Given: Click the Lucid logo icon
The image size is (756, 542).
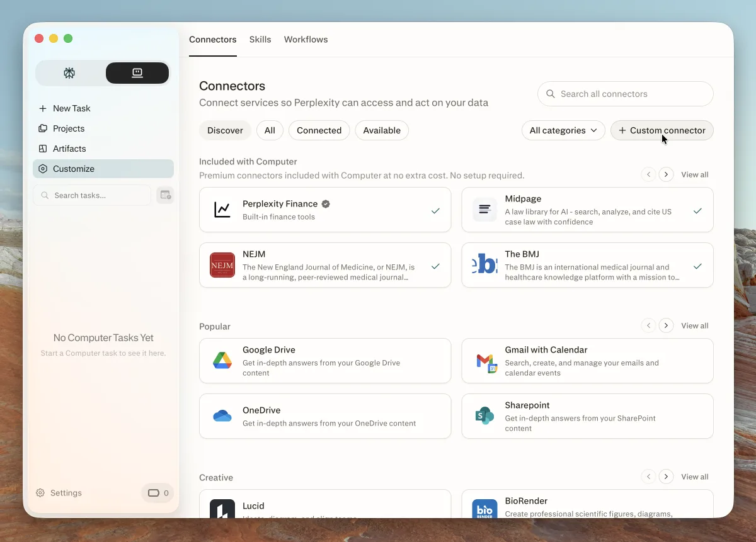Looking at the screenshot, I should point(222,509).
